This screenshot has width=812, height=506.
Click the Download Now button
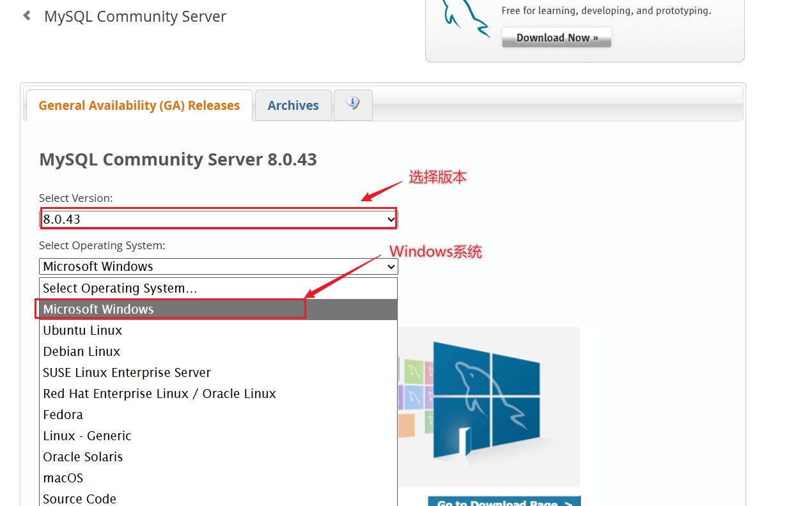[556, 38]
